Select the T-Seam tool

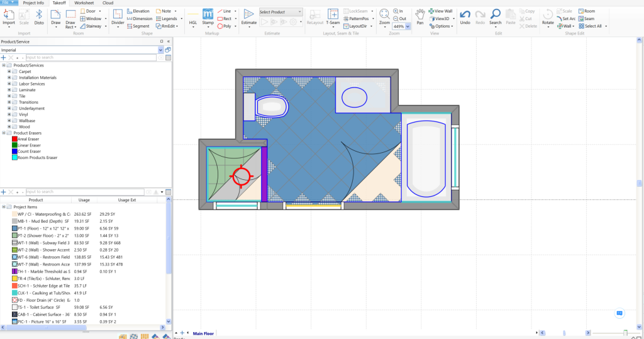[333, 15]
